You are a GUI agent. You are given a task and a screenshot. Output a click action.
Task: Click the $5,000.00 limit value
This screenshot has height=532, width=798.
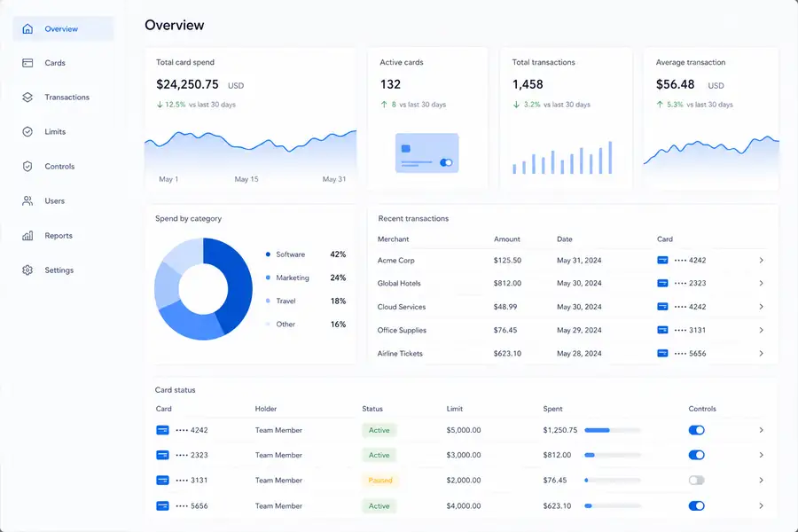[x=464, y=430]
